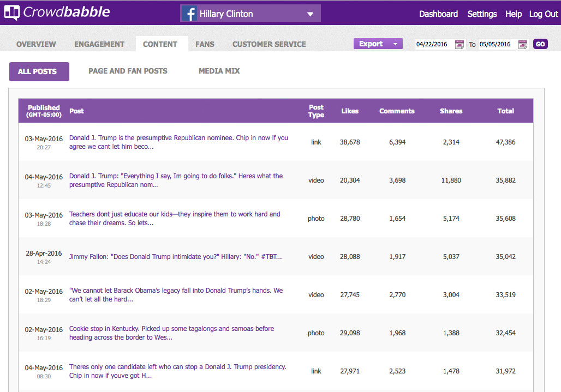Open the Jimmy Fallon #TBT post
The width and height of the screenshot is (561, 392).
click(175, 257)
